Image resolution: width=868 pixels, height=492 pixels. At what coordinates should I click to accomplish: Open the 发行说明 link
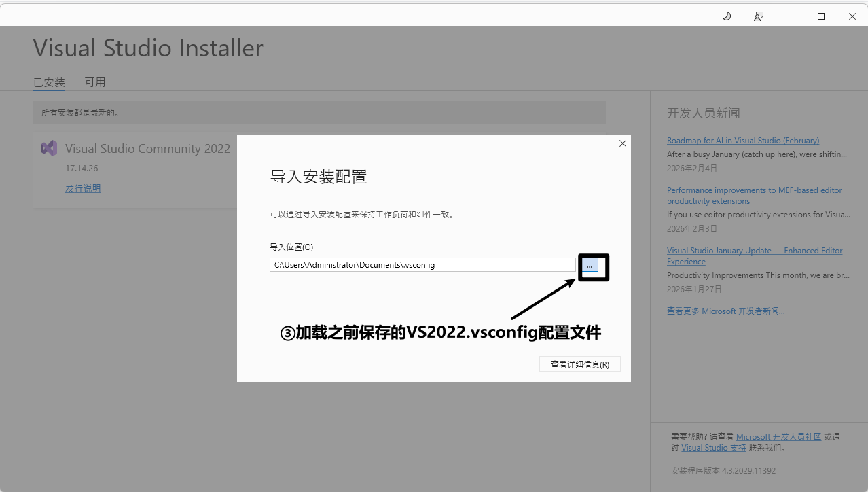pyautogui.click(x=83, y=188)
